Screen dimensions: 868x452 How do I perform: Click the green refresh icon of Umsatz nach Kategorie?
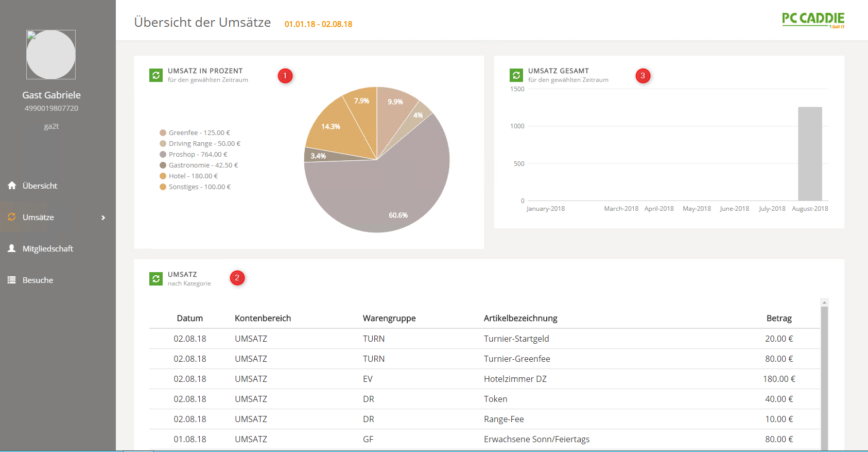click(155, 279)
